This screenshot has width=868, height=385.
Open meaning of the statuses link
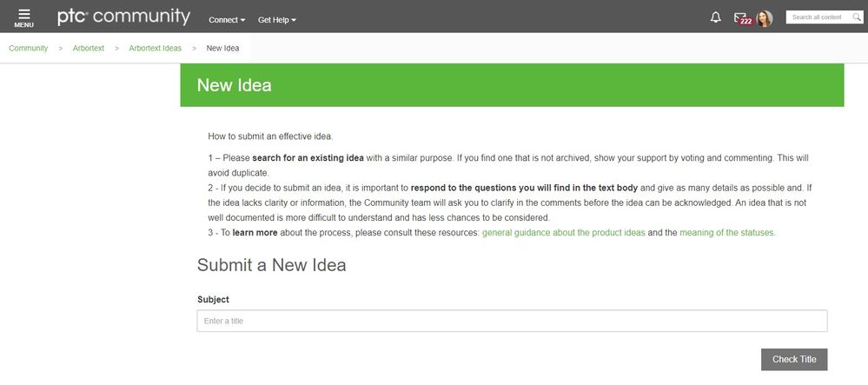[x=727, y=233]
